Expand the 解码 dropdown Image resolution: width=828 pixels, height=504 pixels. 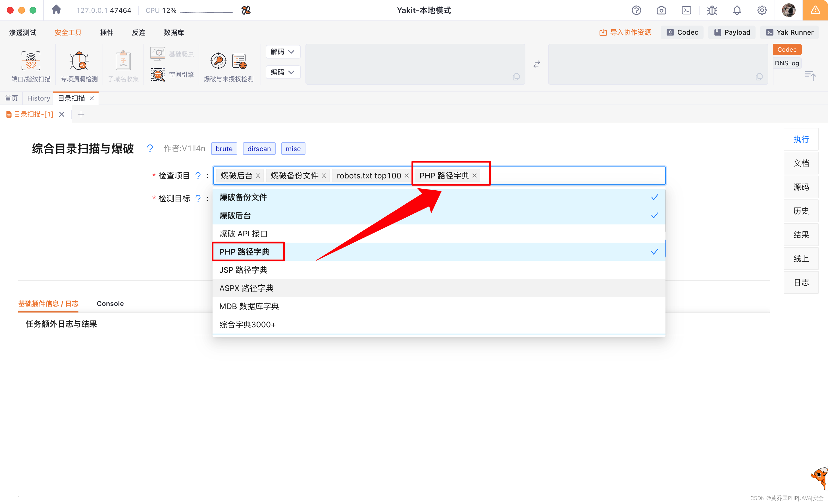point(283,51)
